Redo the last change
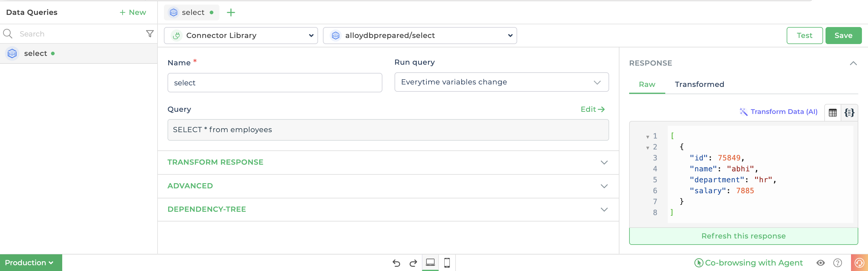 pos(413,263)
